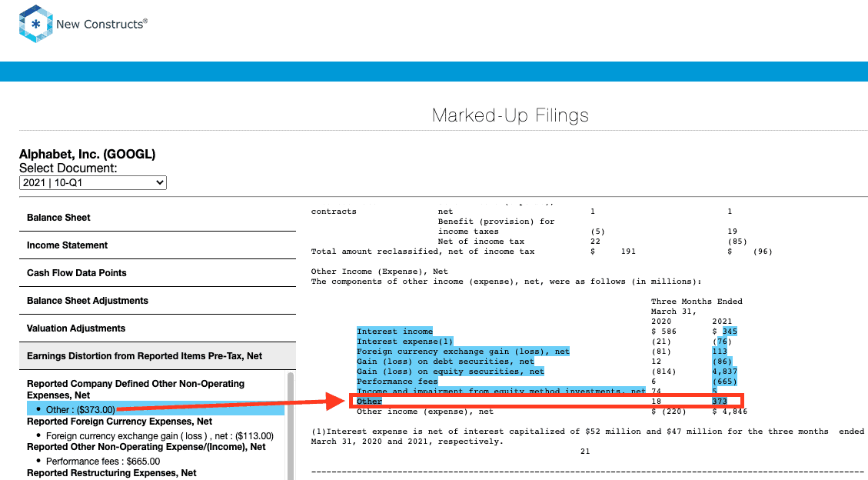Click the 4,837 equity securities value
Viewport: 868px width, 480px height.
[725, 372]
